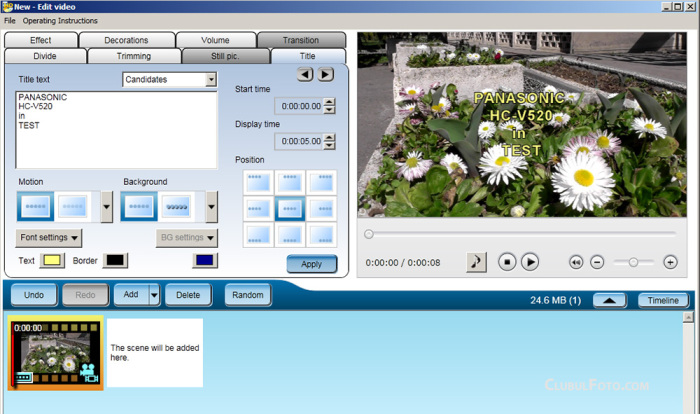This screenshot has width=700, height=414.
Task: Set title position to middle-left
Action: coord(258,208)
